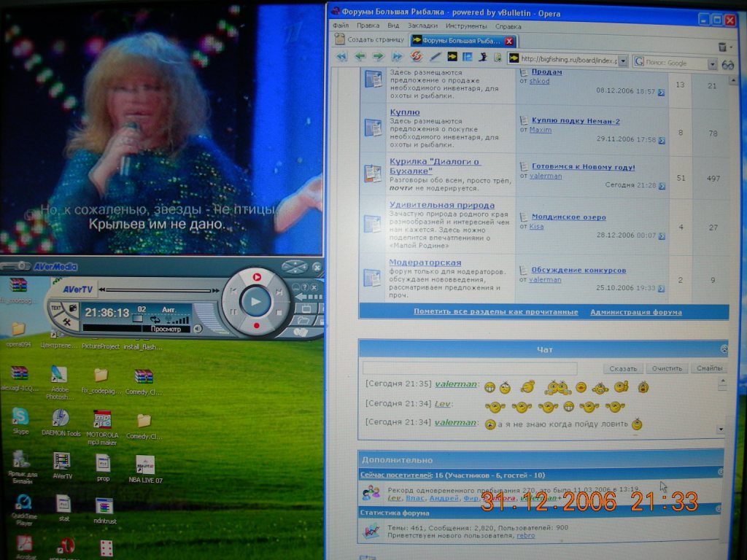Click the top record-play button on AVerTV dial
Image resolution: width=747 pixels, height=560 pixels.
(257, 276)
